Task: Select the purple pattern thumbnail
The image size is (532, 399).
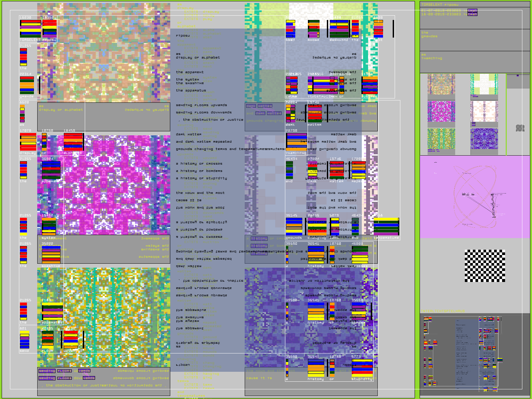Action: [484, 139]
